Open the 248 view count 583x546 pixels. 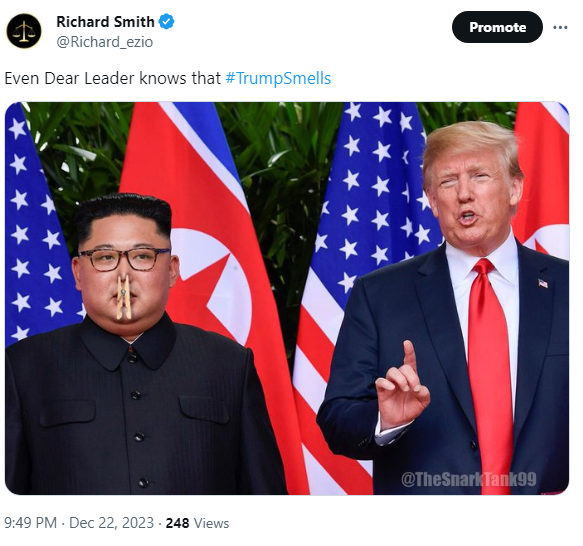coord(177,523)
